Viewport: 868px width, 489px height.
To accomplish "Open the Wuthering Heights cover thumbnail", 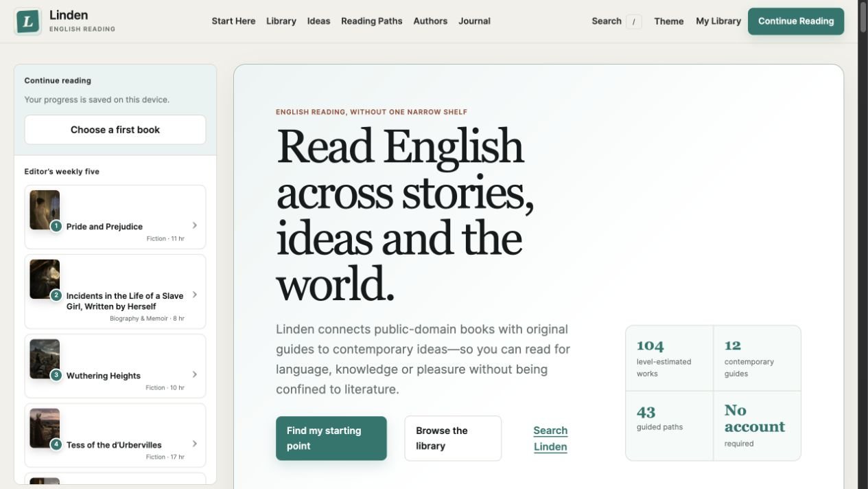I will point(45,359).
